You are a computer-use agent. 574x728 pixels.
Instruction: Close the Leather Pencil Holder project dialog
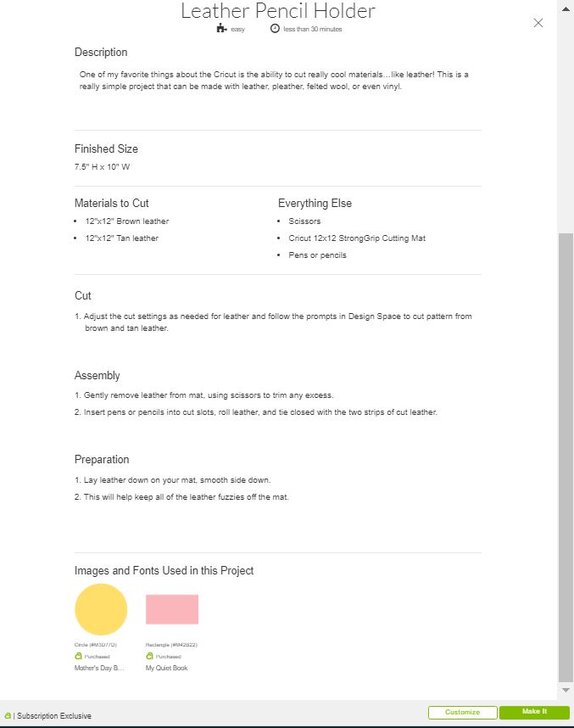pyautogui.click(x=538, y=23)
